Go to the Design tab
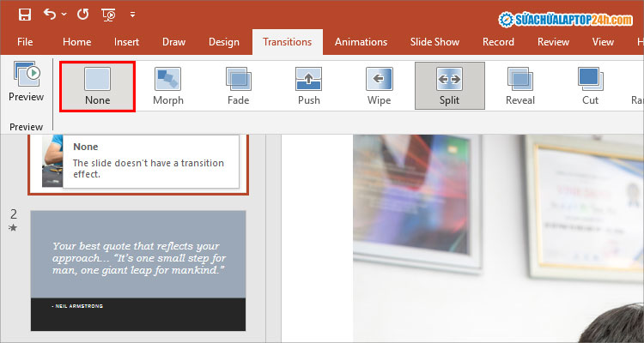Viewport: 644px width, 343px height. (224, 42)
